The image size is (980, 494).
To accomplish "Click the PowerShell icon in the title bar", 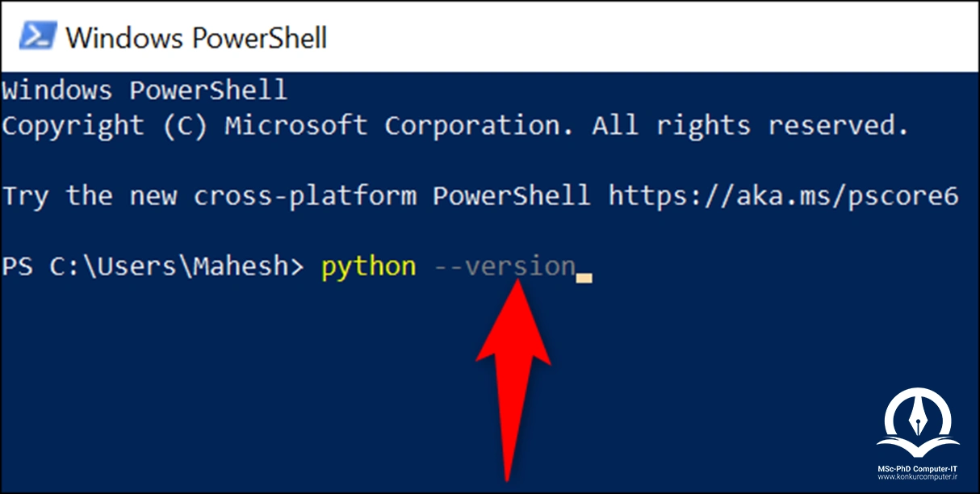I will (38, 37).
